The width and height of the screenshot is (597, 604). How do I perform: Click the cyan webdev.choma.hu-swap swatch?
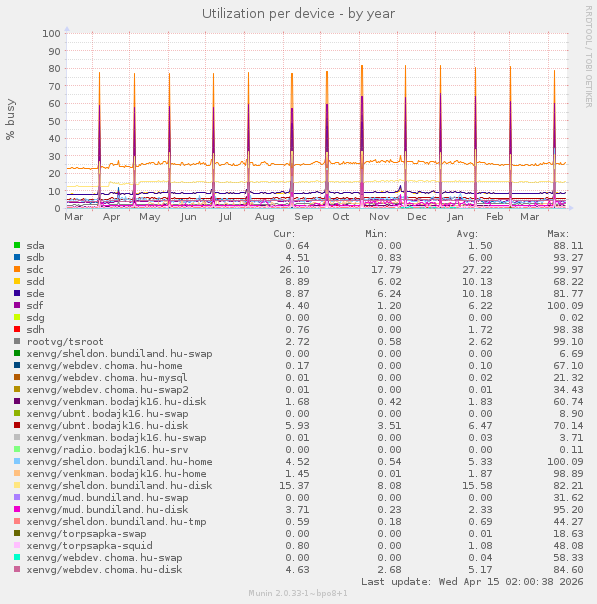pos(17,557)
